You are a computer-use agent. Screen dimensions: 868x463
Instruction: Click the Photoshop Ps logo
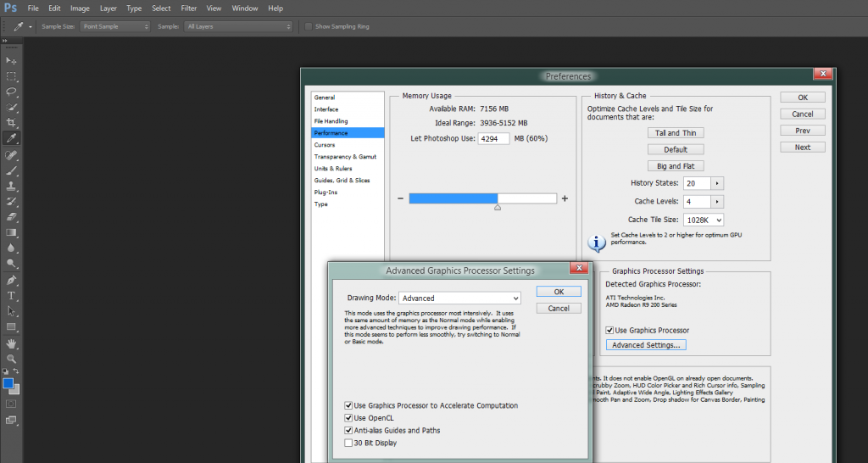pyautogui.click(x=10, y=8)
